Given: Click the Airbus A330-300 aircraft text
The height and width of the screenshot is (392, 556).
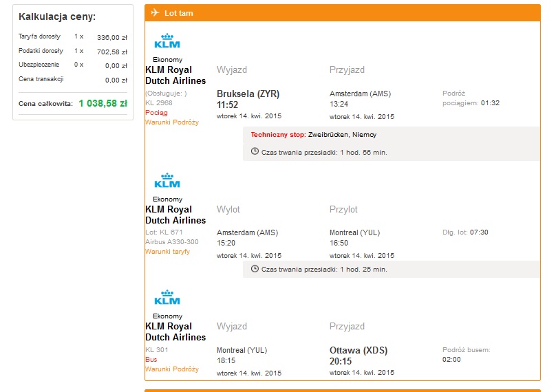Looking at the screenshot, I should [x=172, y=242].
